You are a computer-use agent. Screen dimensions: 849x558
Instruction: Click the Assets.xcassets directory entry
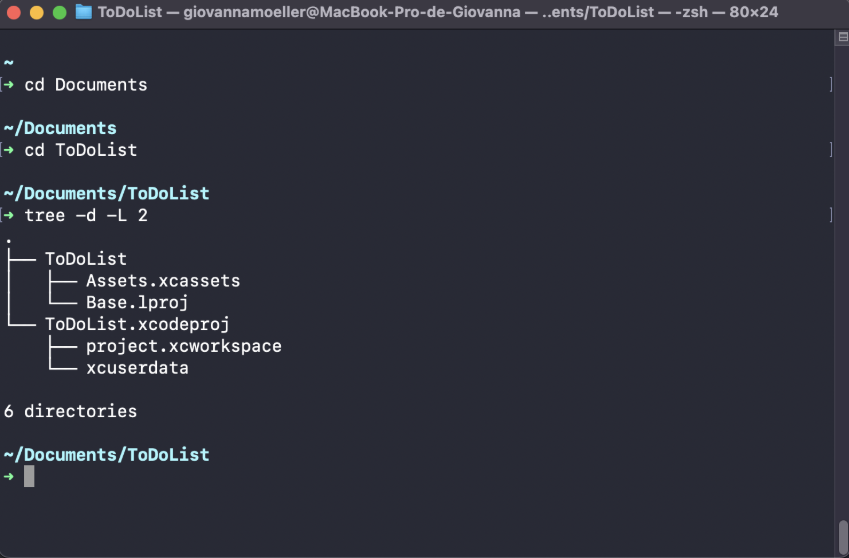(x=163, y=281)
